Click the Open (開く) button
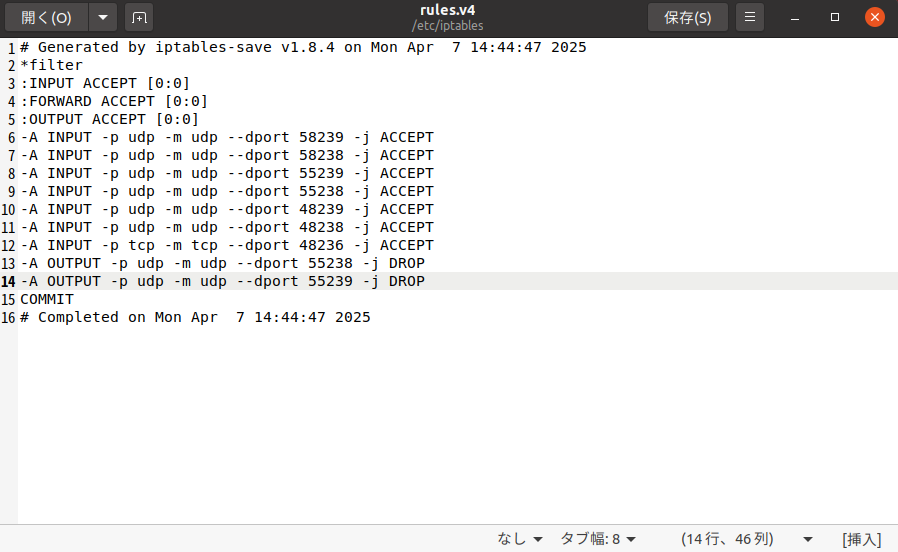The image size is (898, 552). point(46,17)
